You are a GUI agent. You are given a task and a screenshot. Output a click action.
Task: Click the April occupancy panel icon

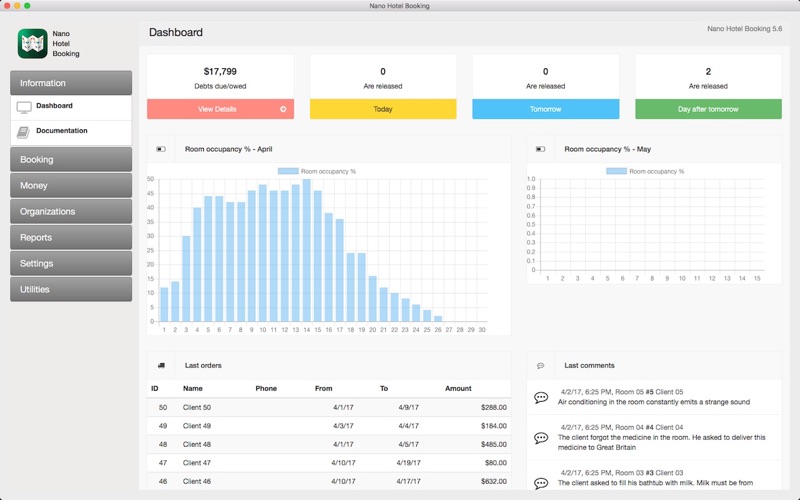[161, 149]
